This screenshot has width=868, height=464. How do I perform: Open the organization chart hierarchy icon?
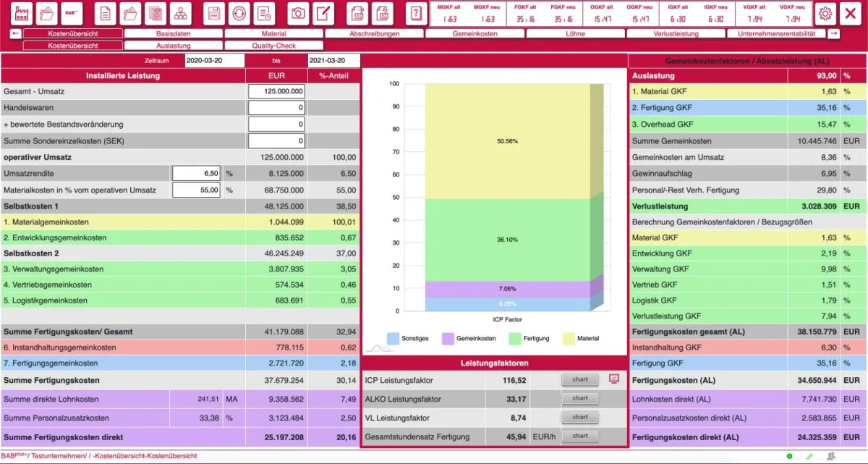coord(179,13)
